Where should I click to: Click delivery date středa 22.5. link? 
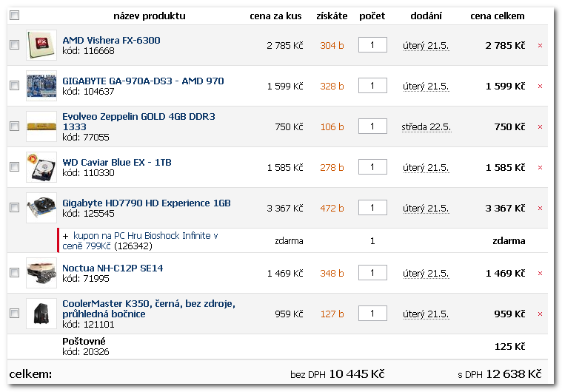[426, 127]
